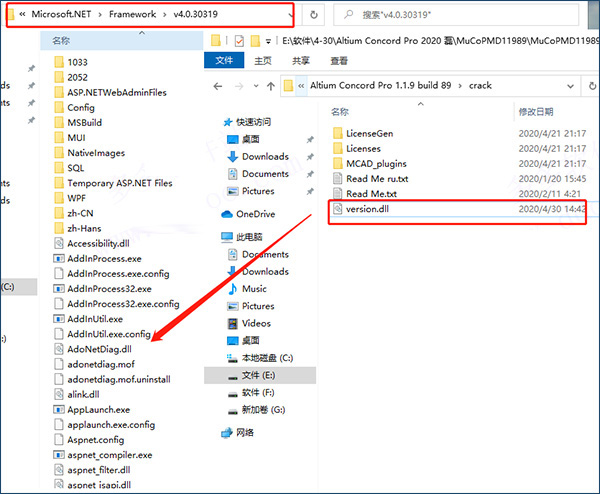The image size is (600, 494).
Task: Click Framework in the breadcrumb path
Action: point(132,14)
